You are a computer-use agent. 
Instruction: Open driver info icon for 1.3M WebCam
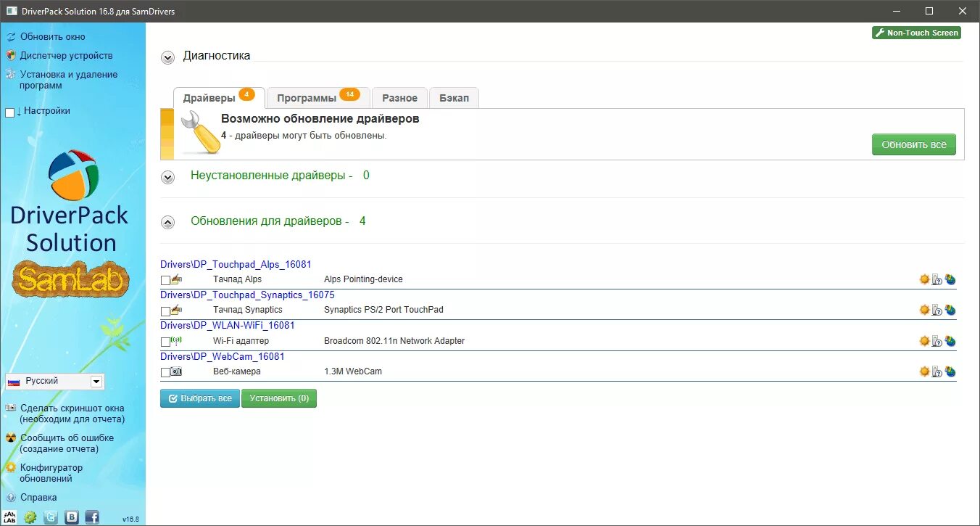click(937, 371)
